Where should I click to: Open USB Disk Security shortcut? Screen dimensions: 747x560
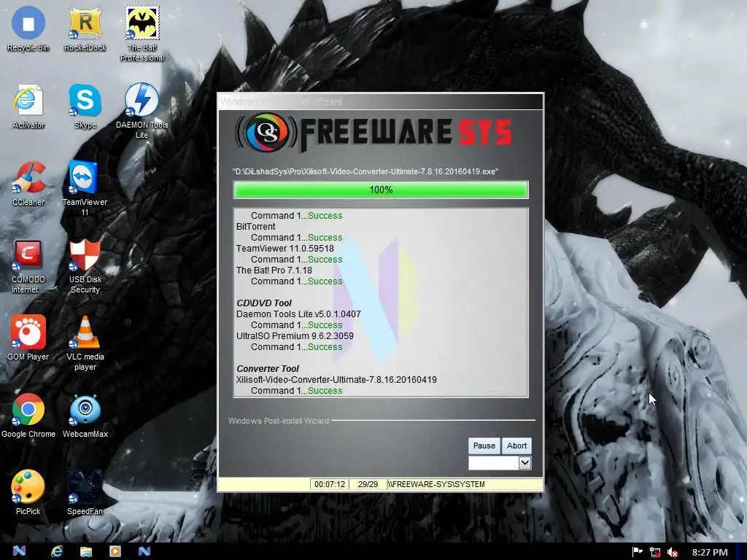(85, 265)
